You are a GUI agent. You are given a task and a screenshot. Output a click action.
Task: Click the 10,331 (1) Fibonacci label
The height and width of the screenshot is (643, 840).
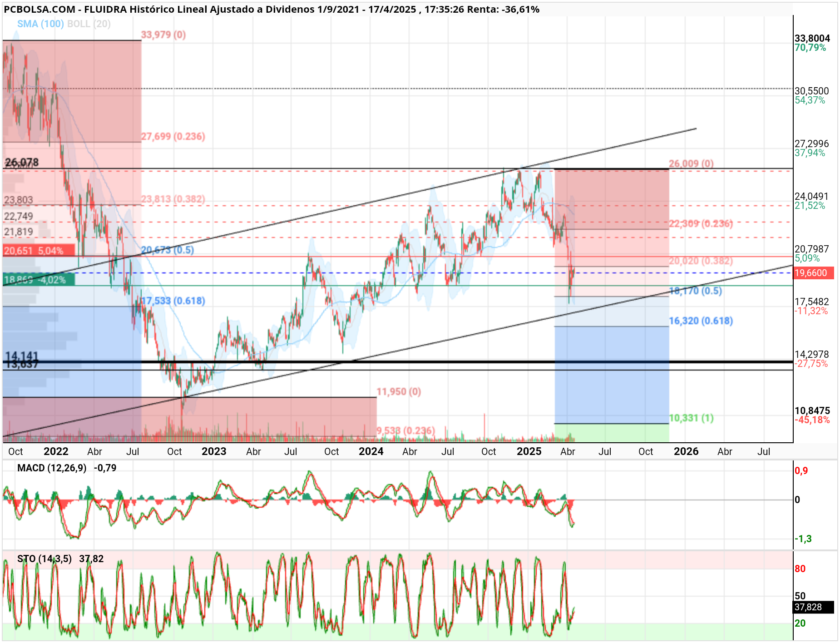pyautogui.click(x=692, y=418)
